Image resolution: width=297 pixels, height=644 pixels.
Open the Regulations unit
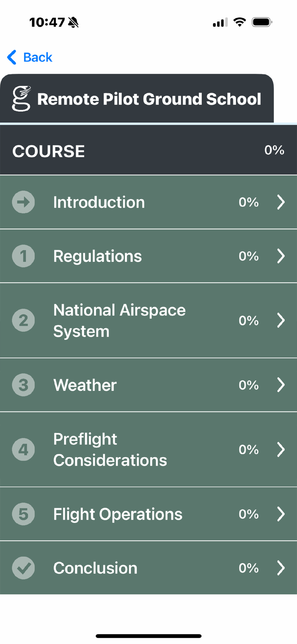point(98,256)
